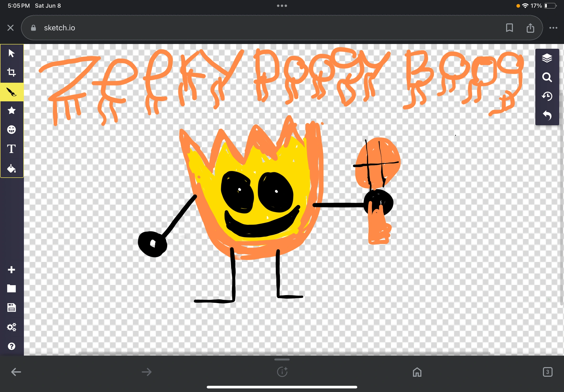Open the browser more options menu
The image size is (564, 392).
click(553, 28)
